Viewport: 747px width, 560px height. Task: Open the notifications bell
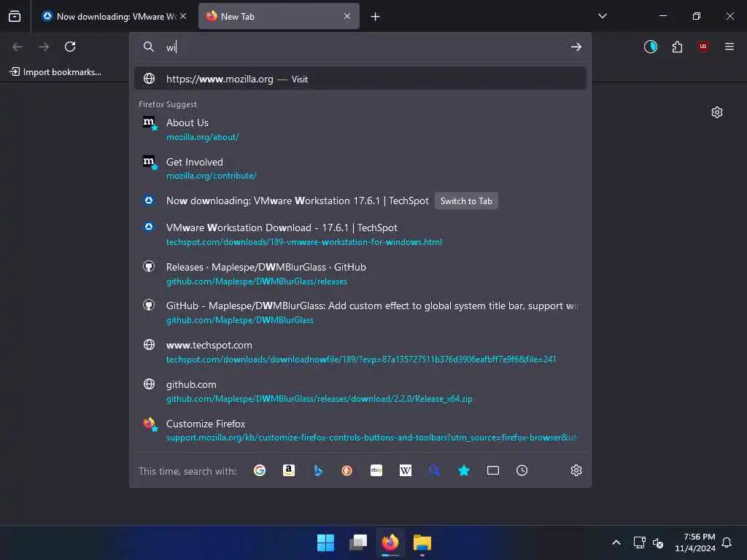click(x=727, y=542)
